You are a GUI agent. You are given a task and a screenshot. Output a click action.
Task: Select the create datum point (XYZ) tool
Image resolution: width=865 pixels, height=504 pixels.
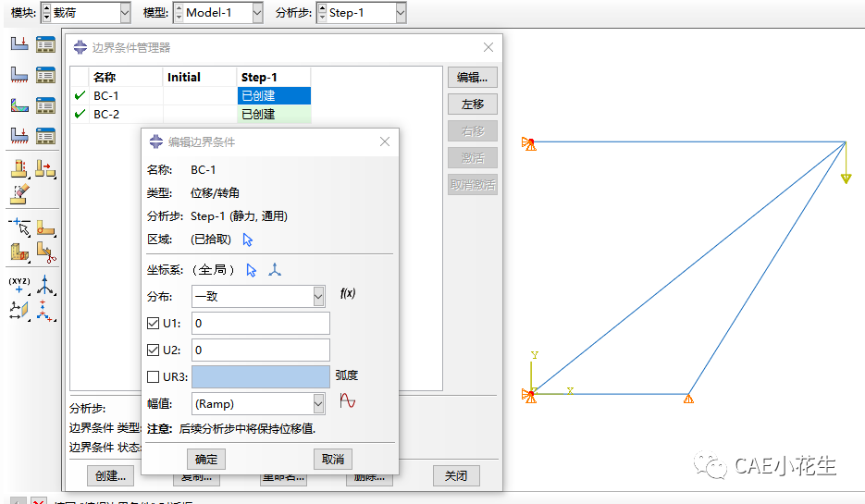(19, 285)
